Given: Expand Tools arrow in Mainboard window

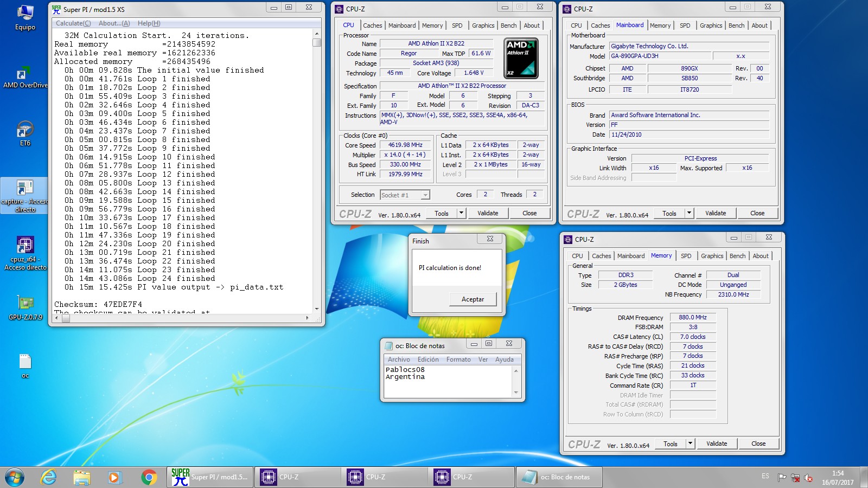Looking at the screenshot, I should tap(689, 213).
